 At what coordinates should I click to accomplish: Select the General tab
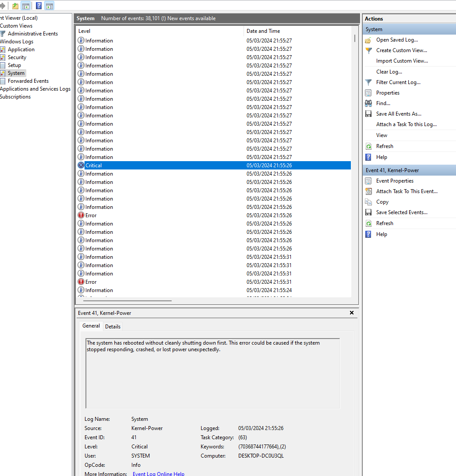[x=91, y=326]
